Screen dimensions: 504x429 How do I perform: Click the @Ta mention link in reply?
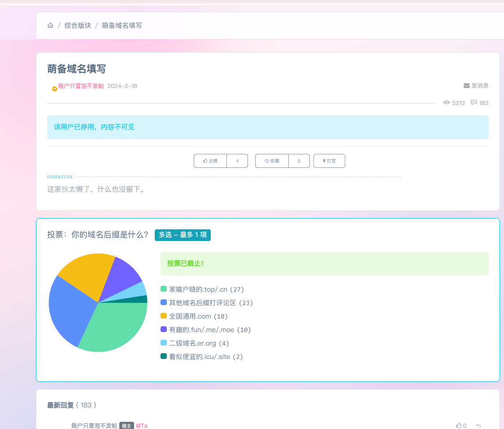pyautogui.click(x=142, y=425)
